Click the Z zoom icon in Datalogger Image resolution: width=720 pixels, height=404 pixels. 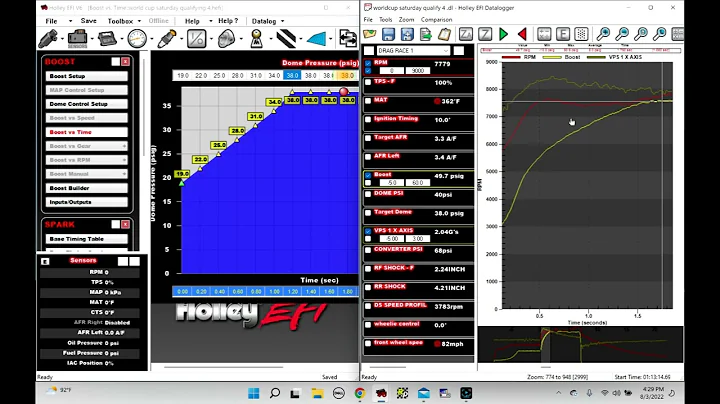[x=485, y=34]
